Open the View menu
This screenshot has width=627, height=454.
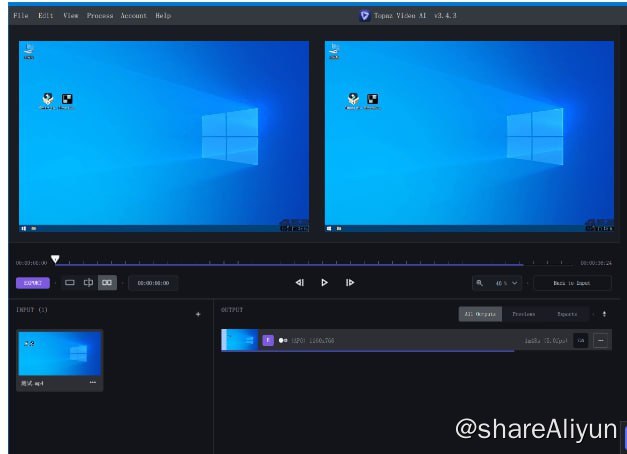point(70,16)
